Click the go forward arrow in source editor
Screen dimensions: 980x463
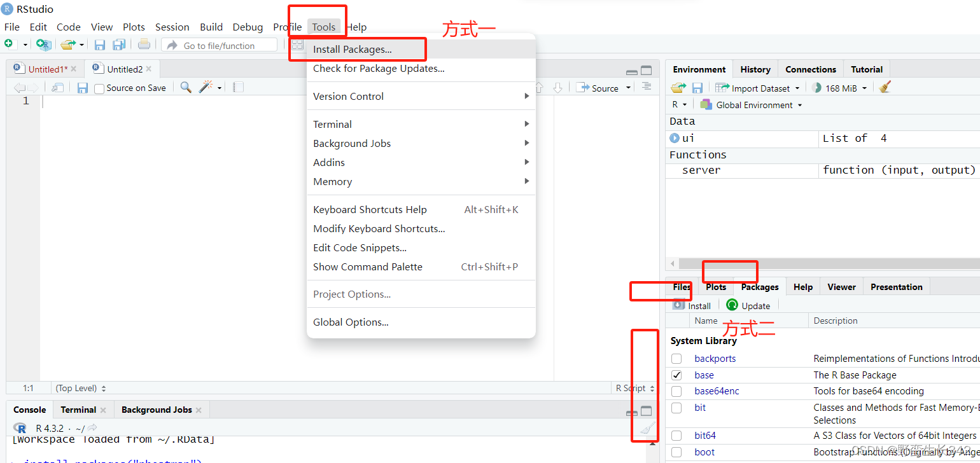tap(33, 88)
